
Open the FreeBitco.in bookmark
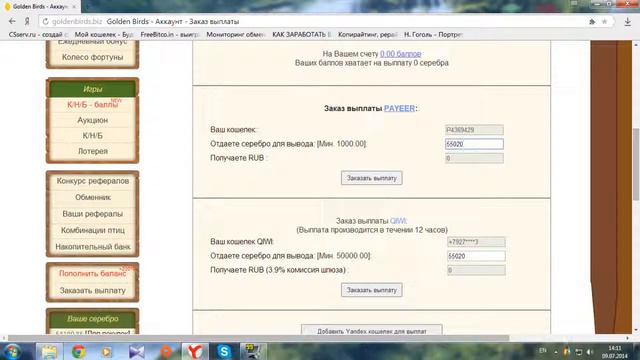[169, 35]
